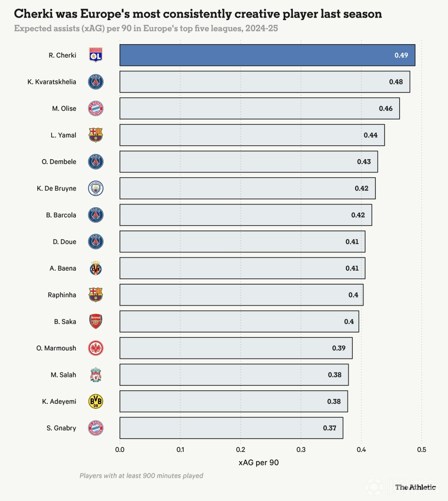Select the Arsenal crest next to B. Saka
The width and height of the screenshot is (448, 501).
[96, 321]
